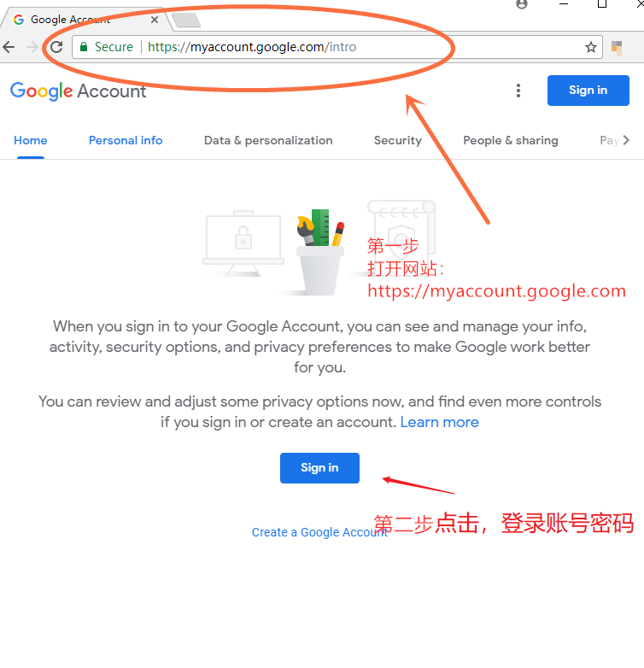644x668 pixels.
Task: Go to the Security tab
Action: 398,140
